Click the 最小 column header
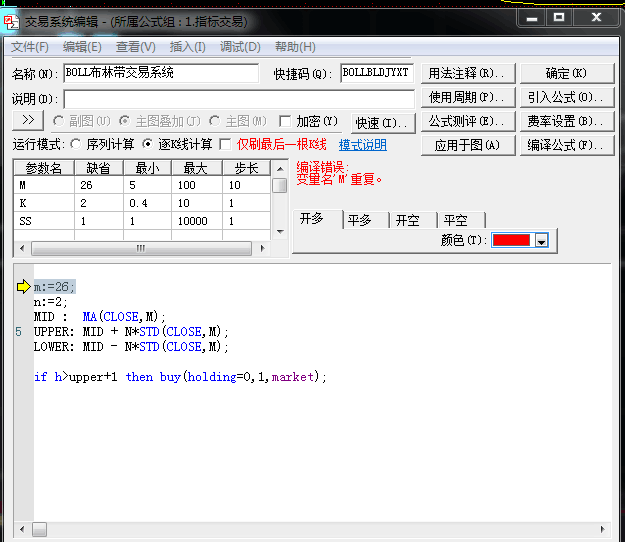This screenshot has width=625, height=542. point(147,168)
